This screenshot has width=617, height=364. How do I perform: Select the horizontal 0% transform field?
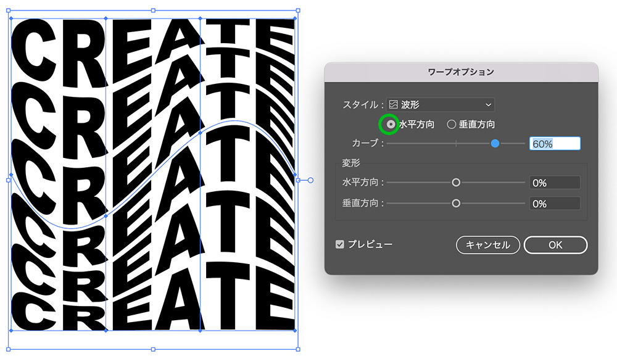click(x=553, y=182)
